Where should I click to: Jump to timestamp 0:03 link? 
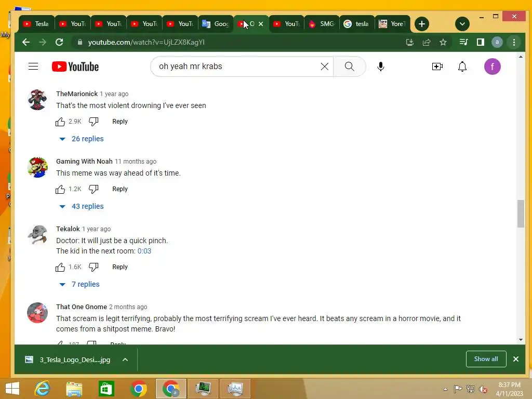click(x=144, y=251)
